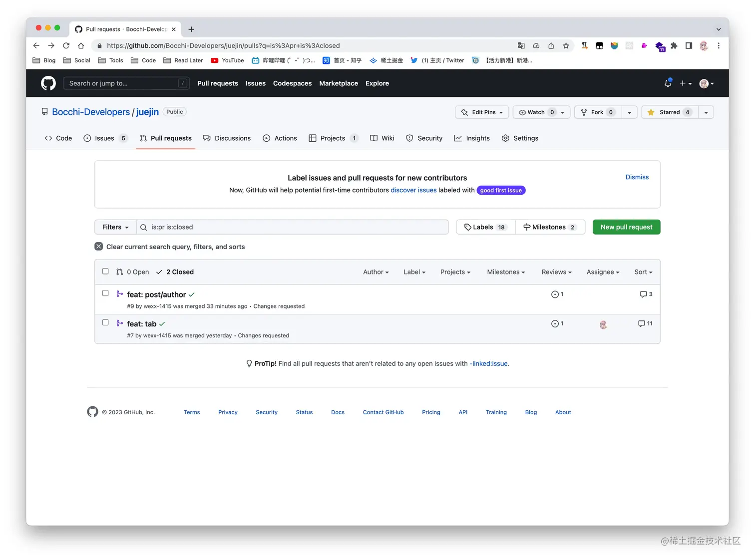Click the browser forward arrow
Viewport: 755px width, 560px height.
pos(51,45)
